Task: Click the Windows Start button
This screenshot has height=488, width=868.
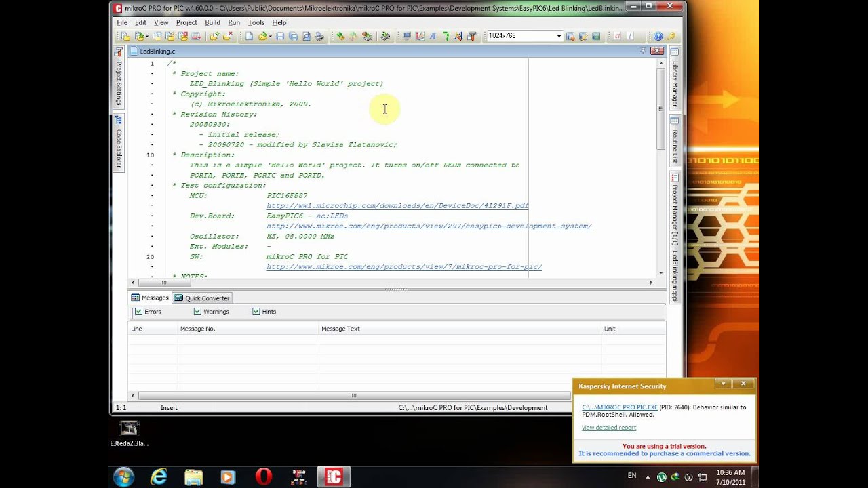Action: tap(123, 476)
